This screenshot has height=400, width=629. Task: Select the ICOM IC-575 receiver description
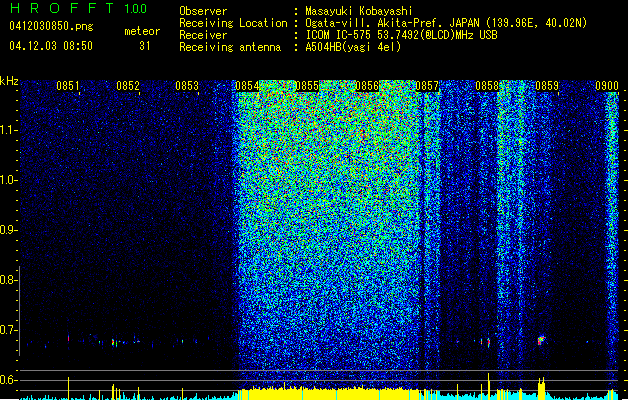coord(402,35)
